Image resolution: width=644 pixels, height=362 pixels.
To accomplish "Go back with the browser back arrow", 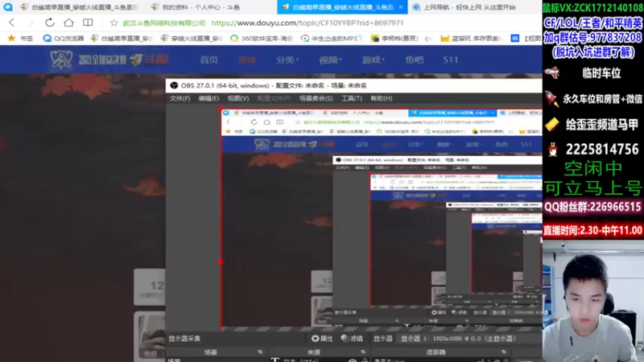I will click(x=11, y=23).
